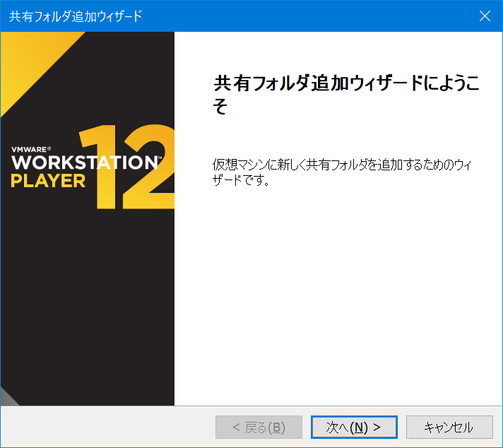Click the title bar text 共有フォルダ追加ウィザード
The height and width of the screenshot is (448, 503).
[76, 16]
